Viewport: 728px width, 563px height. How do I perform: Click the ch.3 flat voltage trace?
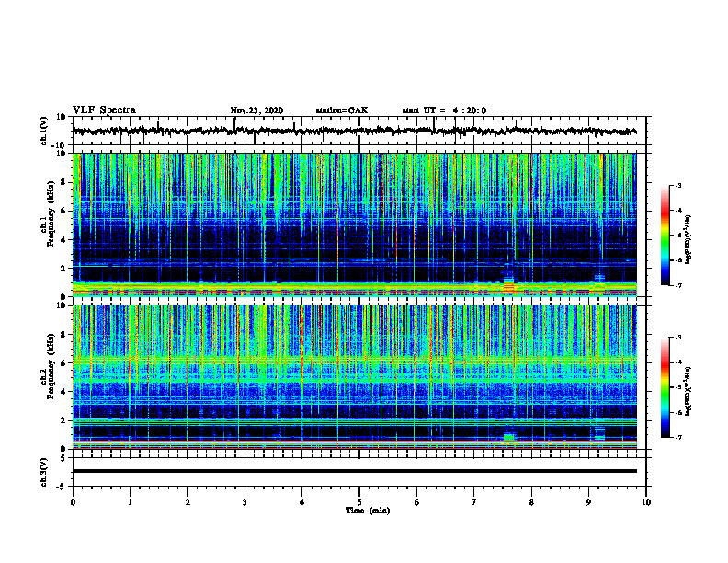coord(354,471)
